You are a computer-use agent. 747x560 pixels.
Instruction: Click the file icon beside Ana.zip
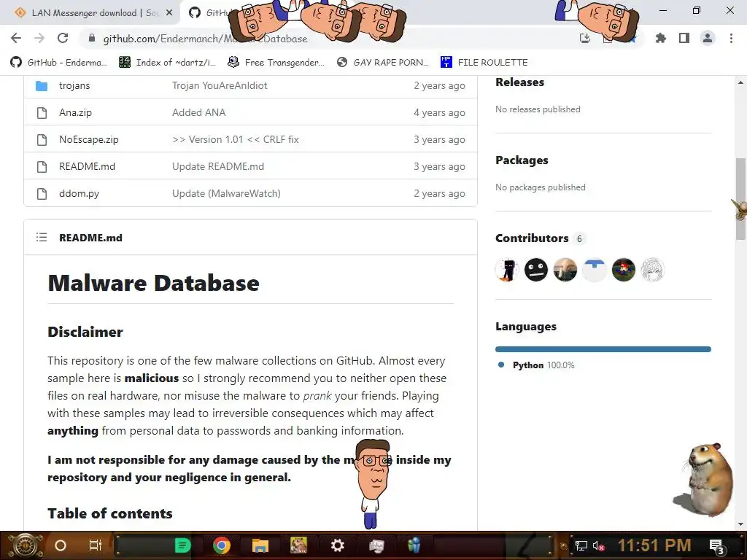42,113
